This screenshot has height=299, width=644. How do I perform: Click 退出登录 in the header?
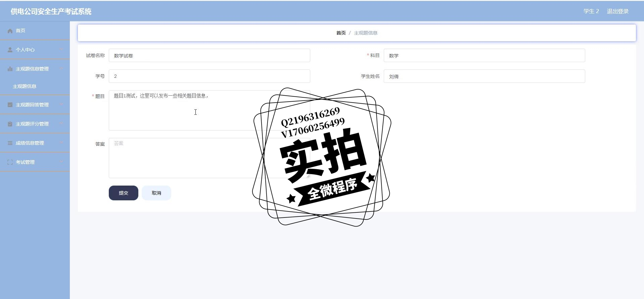coord(618,11)
